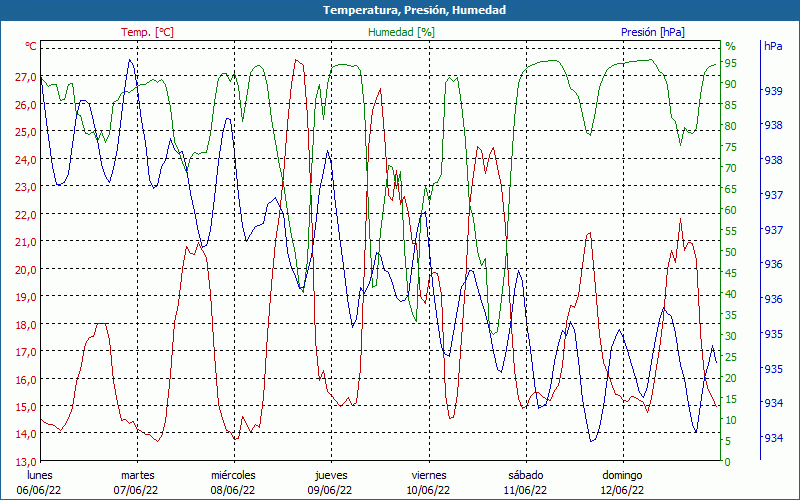The image size is (800, 500).
Task: Click the '27,0' temperature axis value
Action: click(x=26, y=78)
